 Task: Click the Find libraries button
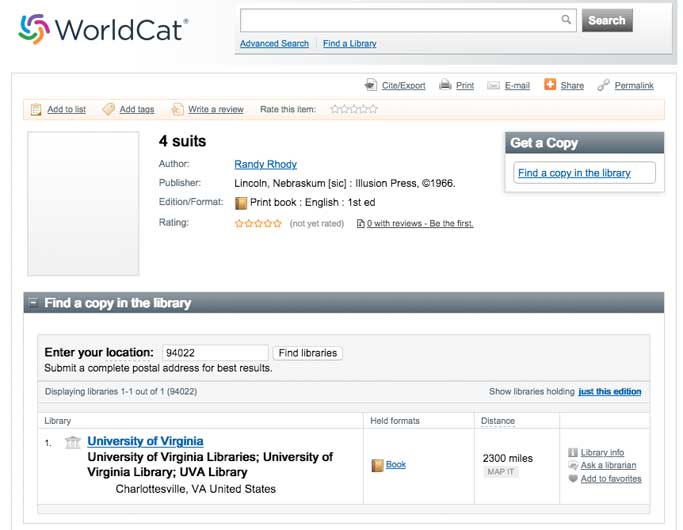point(308,353)
